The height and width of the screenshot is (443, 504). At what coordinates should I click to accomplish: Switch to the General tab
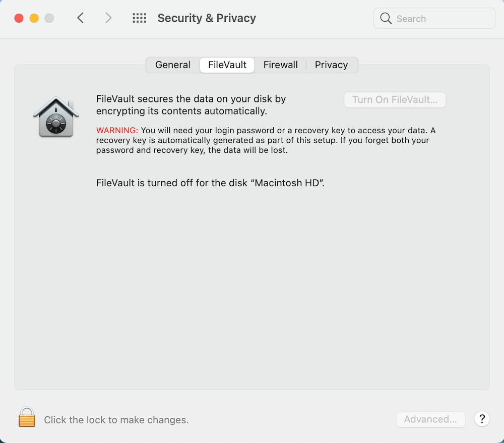(x=173, y=65)
